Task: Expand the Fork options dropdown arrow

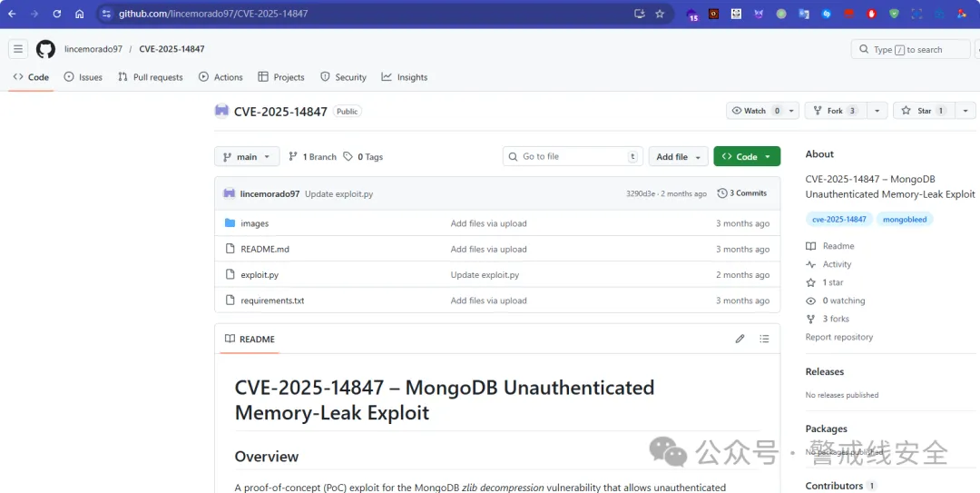Action: [877, 111]
